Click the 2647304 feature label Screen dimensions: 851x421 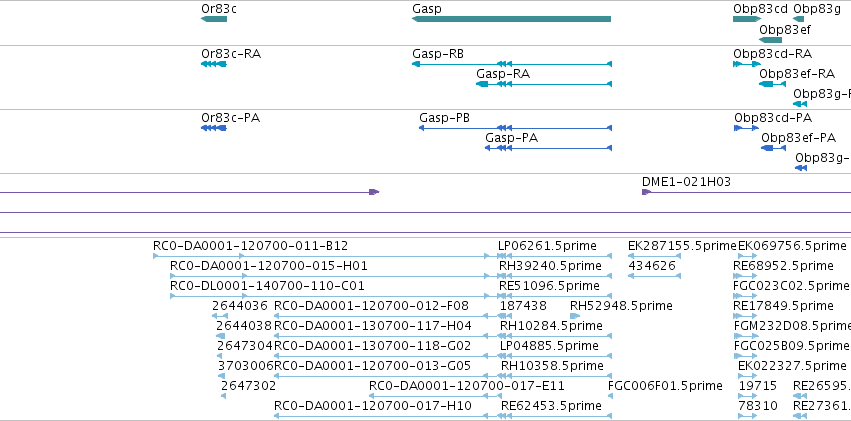[x=245, y=346]
